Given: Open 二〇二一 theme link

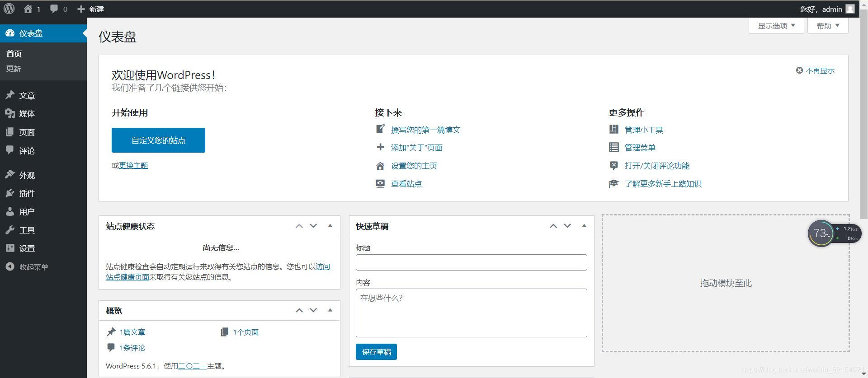Looking at the screenshot, I should coord(193,366).
